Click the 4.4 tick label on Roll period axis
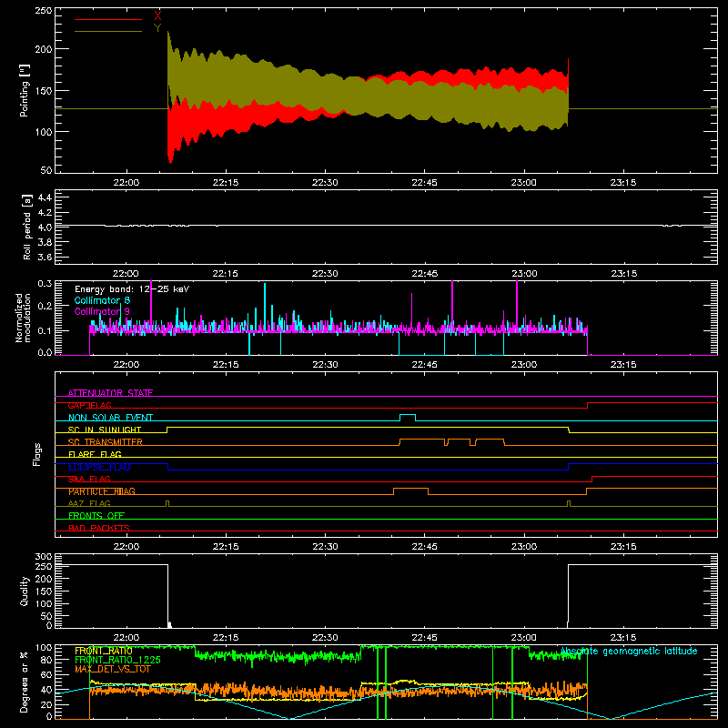728x728 pixels. [44, 197]
